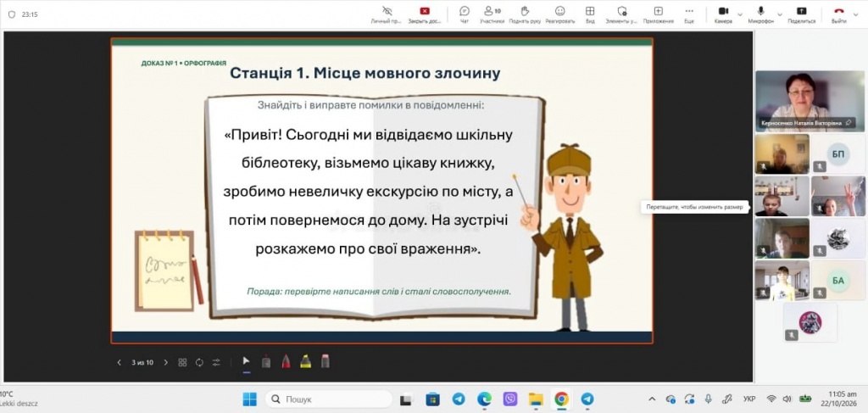
Task: Change meeting layout with Вид
Action: (x=590, y=14)
